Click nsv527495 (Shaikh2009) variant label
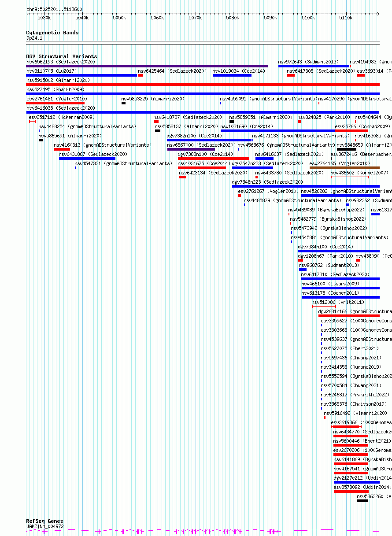Image resolution: width=392 pixels, height=536 pixels. click(55, 89)
